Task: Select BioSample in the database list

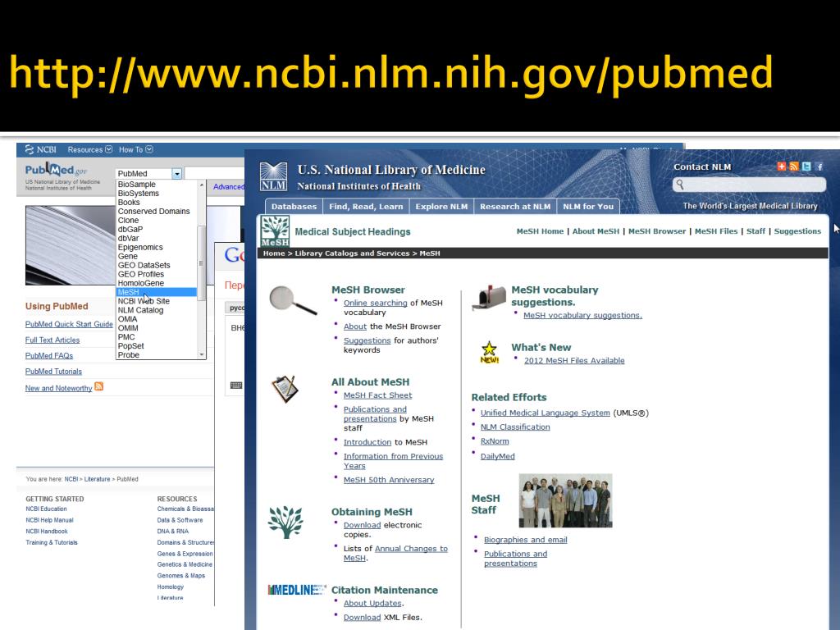Action: point(157,185)
